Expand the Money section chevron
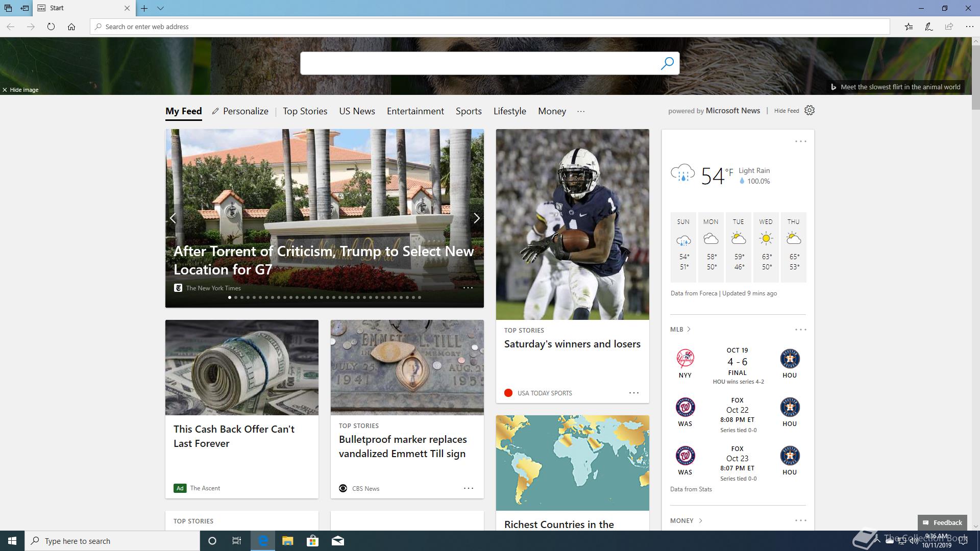 tap(700, 520)
